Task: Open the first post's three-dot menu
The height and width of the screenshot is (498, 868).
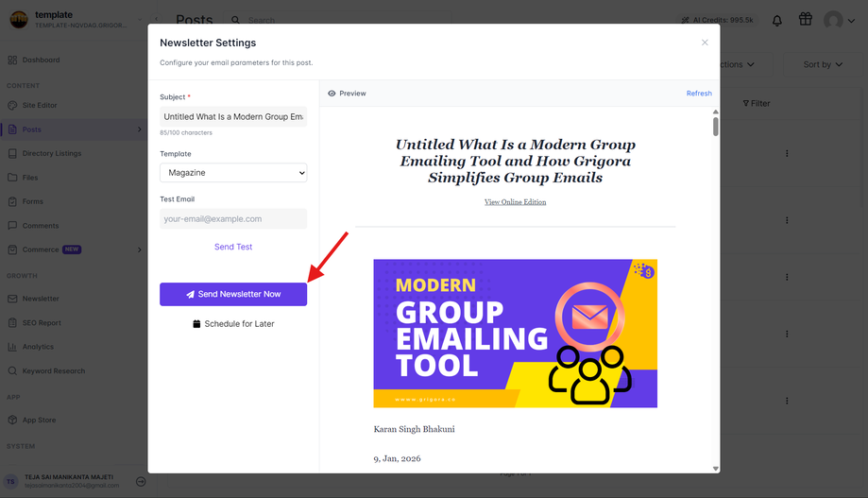Action: [x=787, y=153]
